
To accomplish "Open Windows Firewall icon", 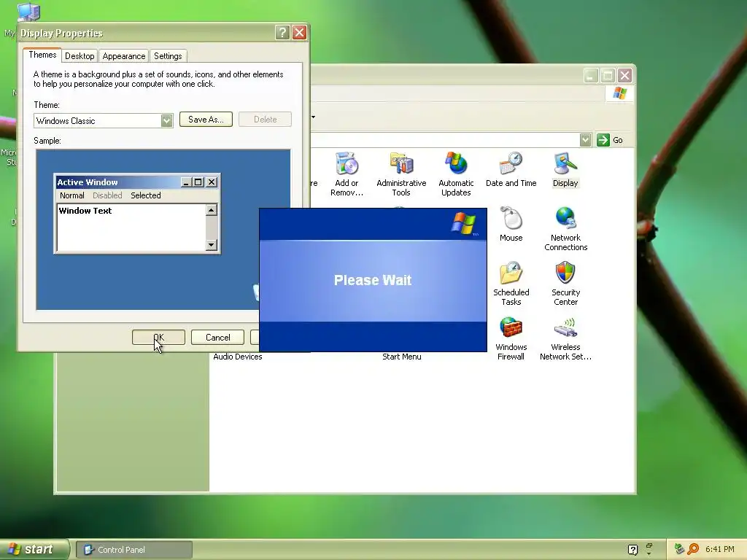I will point(511,338).
